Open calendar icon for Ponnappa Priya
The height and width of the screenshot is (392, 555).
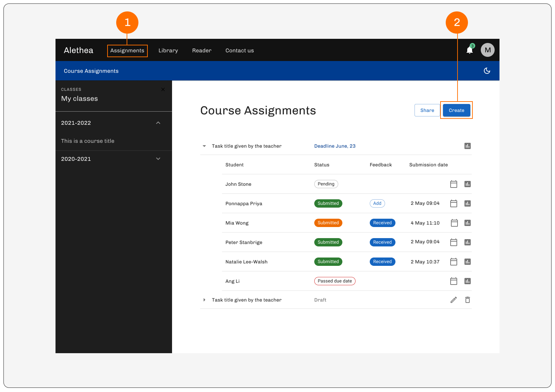(x=454, y=203)
